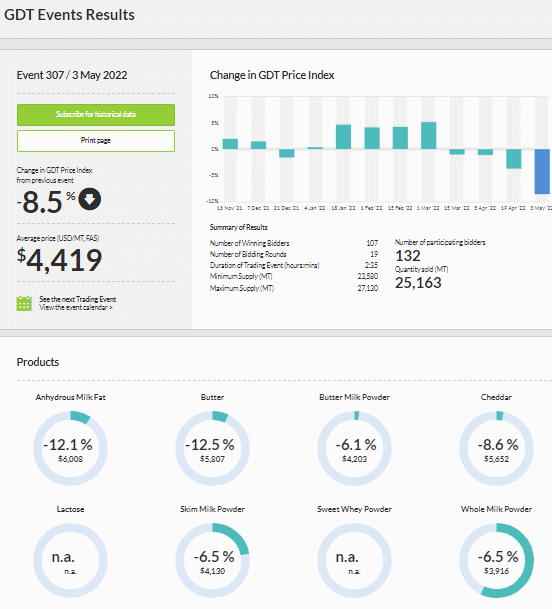Viewport: 552px width, 609px height.
Task: Click the $5,652 Cheddar price
Action: coord(496,459)
